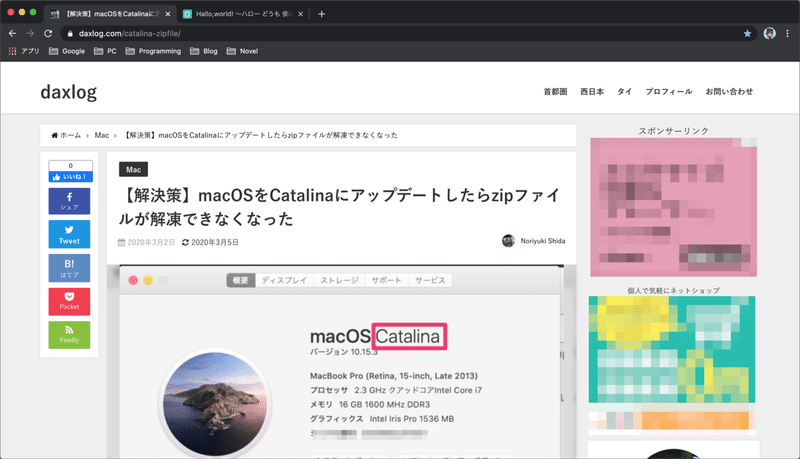Viewport: 800px width, 459px height.
Task: Open the Programming bookmarks folder
Action: click(x=153, y=51)
